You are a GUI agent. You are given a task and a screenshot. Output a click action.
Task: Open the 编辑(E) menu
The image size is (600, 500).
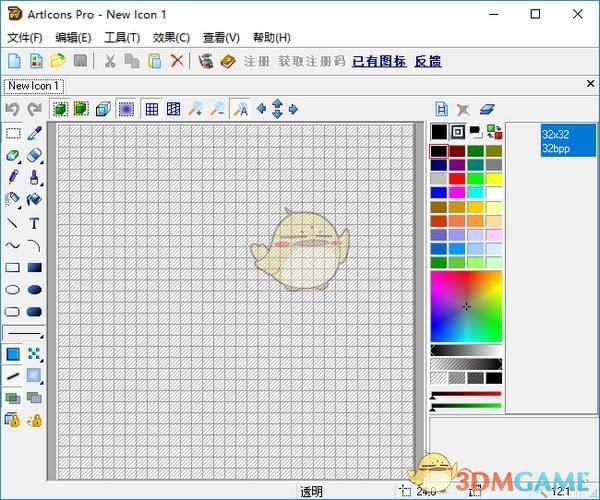tap(73, 37)
